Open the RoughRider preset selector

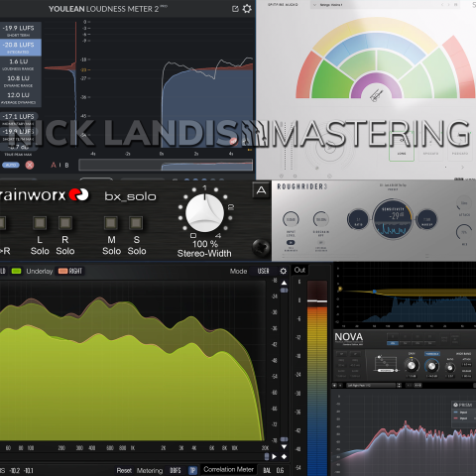click(x=393, y=187)
